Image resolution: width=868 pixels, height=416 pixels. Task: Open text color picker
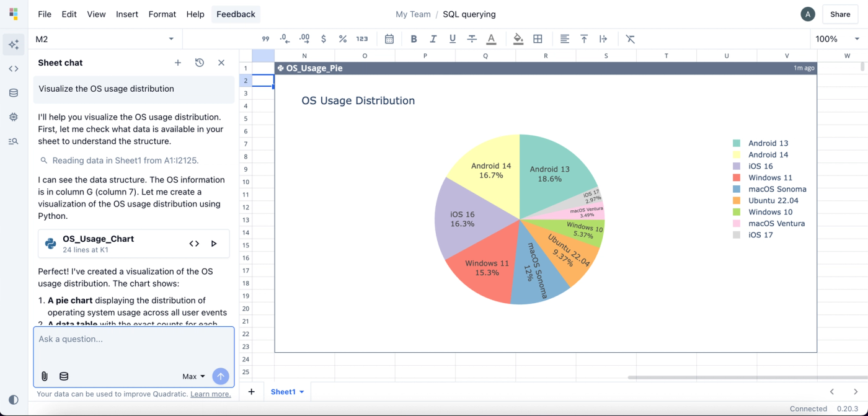(491, 39)
